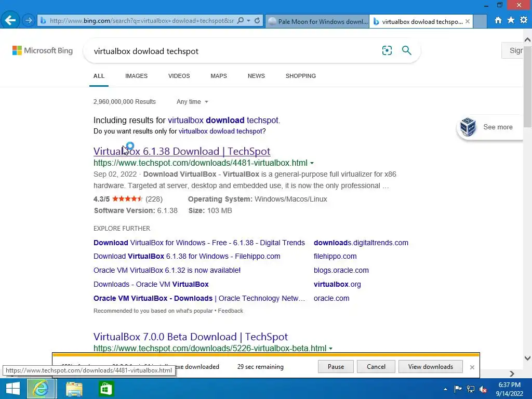Click the Microsoft Bing logo
The image size is (532, 399).
pyautogui.click(x=43, y=50)
